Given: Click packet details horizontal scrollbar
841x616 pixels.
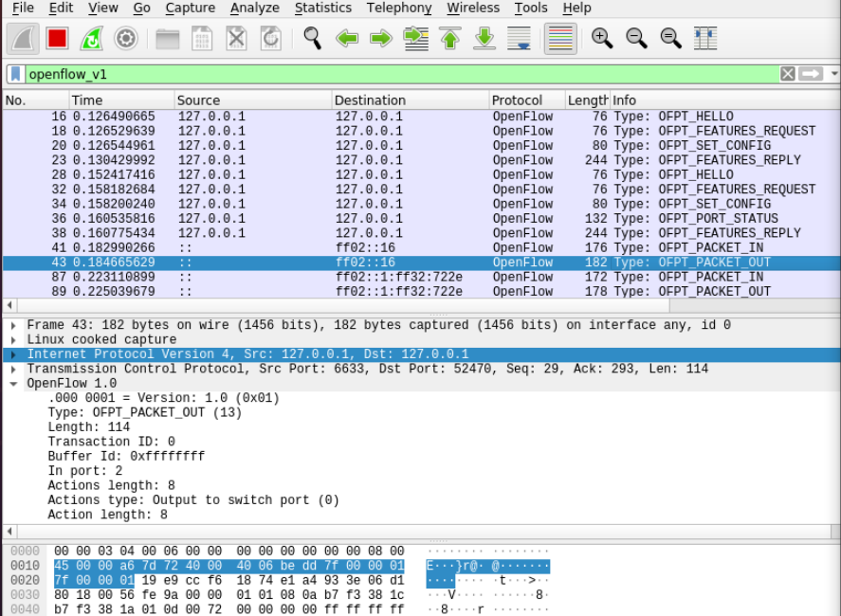Looking at the screenshot, I should 424,532.
